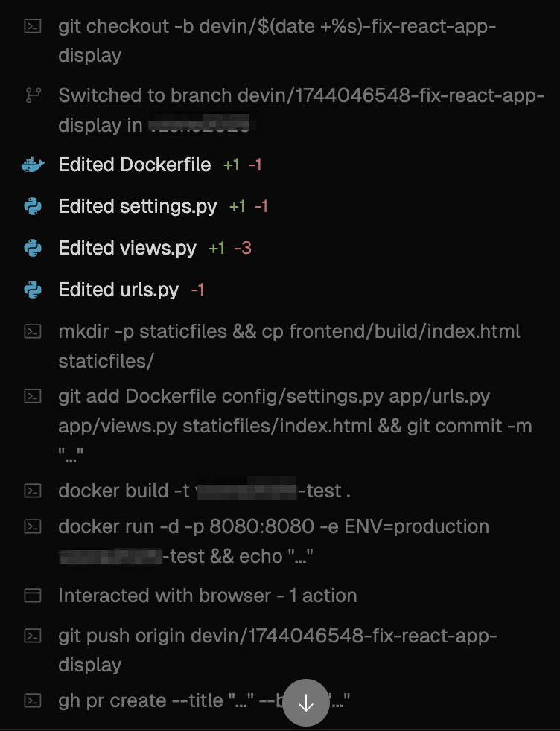
Task: Open the Edited settings.py change
Action: coord(163,206)
